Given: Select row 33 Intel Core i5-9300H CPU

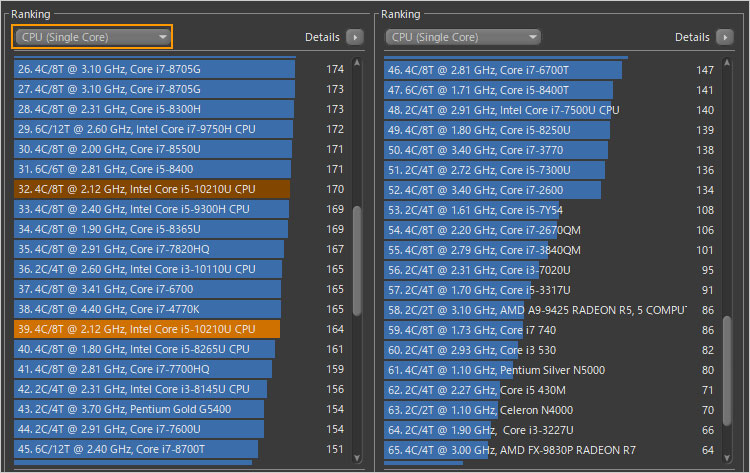Looking at the screenshot, I should pos(179,209).
